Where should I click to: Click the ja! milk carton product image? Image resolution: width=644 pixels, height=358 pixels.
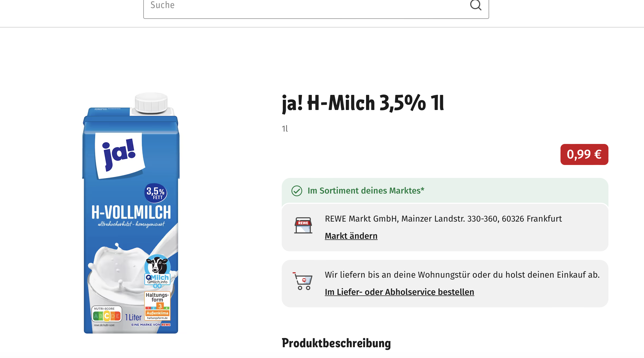(131, 213)
